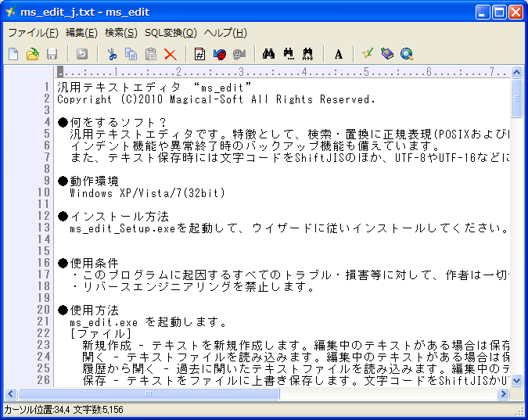528x420 pixels.
Task: Create a new document via toolbar
Action: (13, 54)
